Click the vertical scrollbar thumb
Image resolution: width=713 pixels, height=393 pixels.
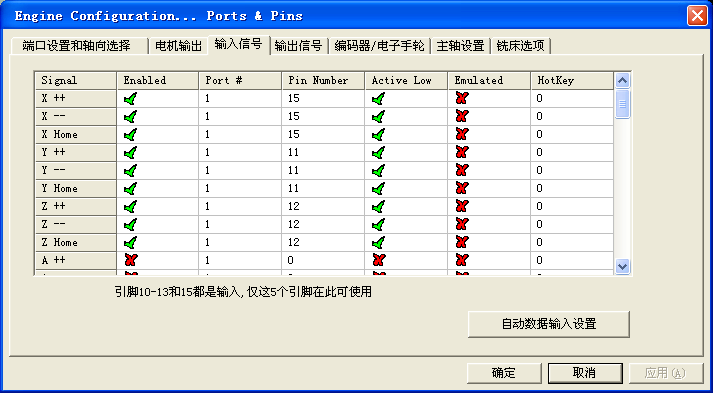click(x=623, y=104)
